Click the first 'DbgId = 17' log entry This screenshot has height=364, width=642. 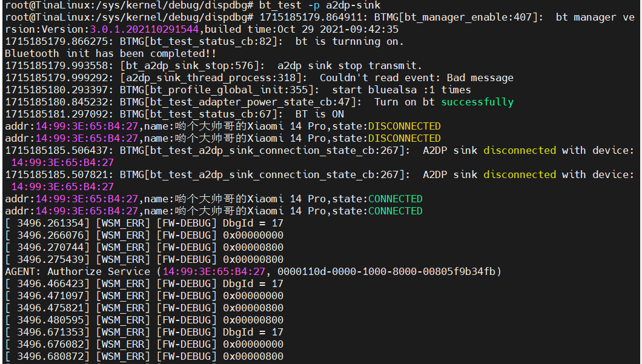coord(253,223)
